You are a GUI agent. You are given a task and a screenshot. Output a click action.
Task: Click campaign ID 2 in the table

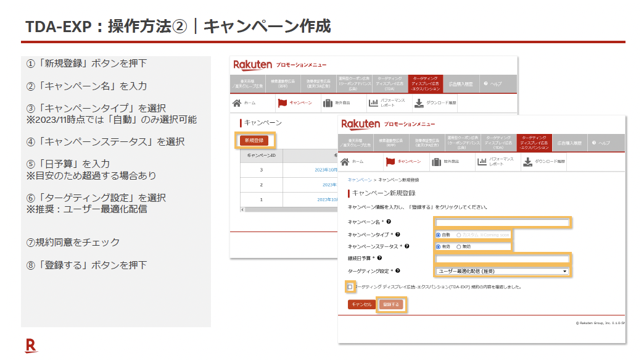[x=261, y=185]
